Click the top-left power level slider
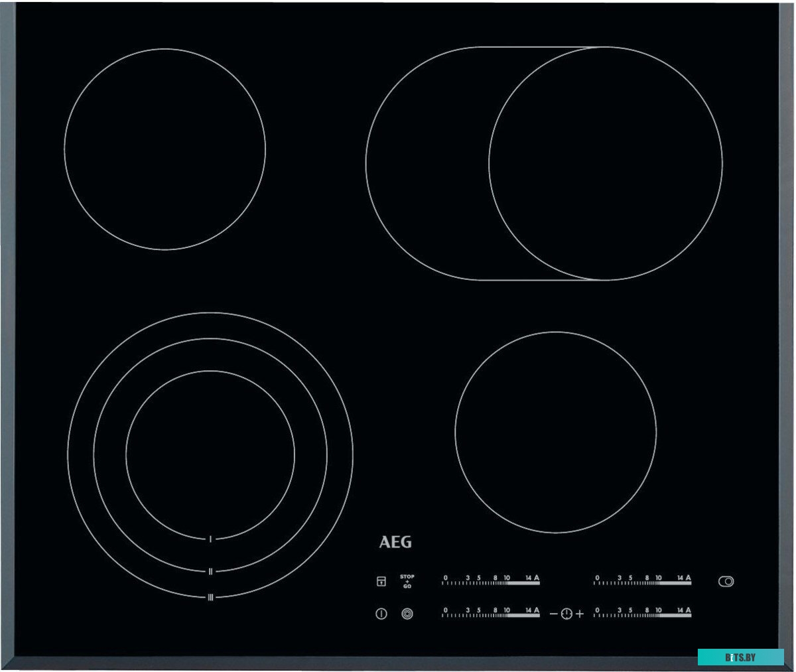The height and width of the screenshot is (672, 796). point(491,582)
